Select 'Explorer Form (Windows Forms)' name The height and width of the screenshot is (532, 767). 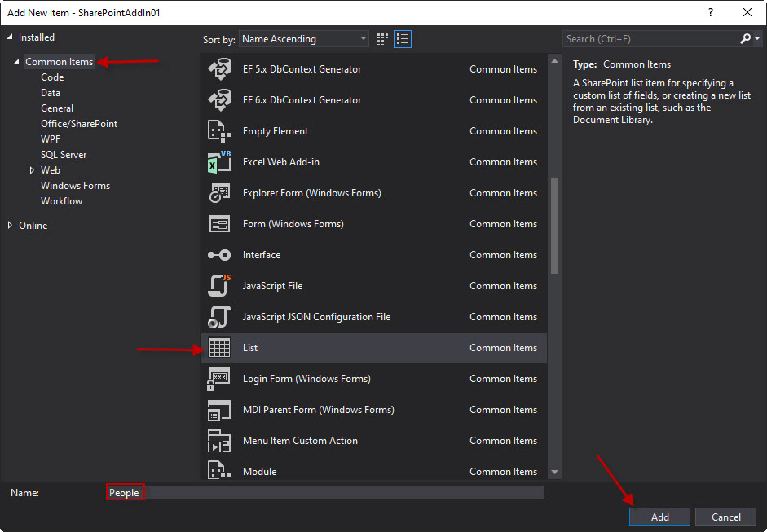(x=312, y=192)
